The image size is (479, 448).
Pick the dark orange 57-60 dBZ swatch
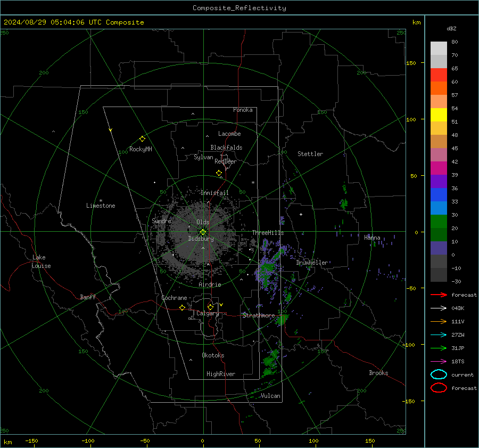point(439,88)
